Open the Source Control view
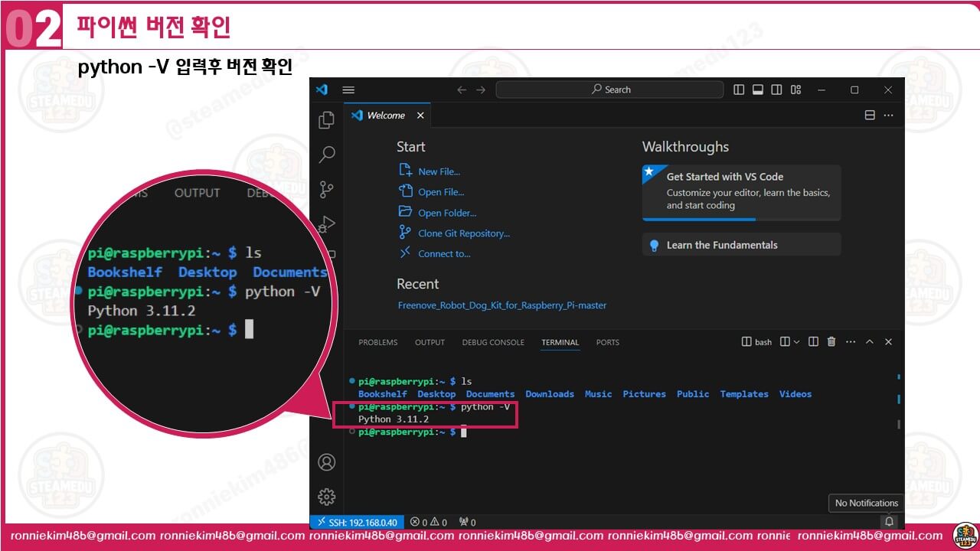The height and width of the screenshot is (551, 980). click(x=327, y=189)
